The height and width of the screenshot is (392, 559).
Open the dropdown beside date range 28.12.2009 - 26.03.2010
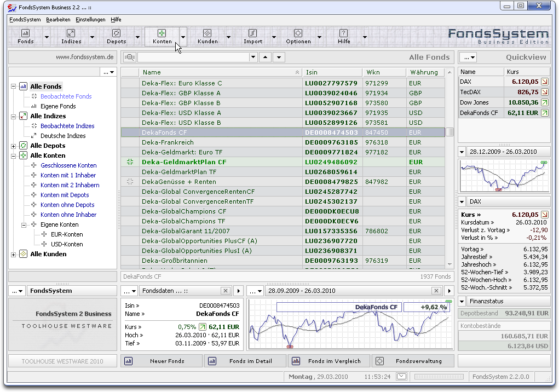[x=462, y=152]
